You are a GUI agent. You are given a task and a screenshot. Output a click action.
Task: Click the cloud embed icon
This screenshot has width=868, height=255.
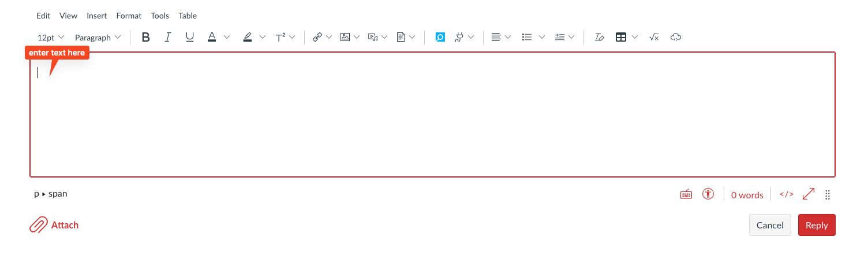pos(676,38)
